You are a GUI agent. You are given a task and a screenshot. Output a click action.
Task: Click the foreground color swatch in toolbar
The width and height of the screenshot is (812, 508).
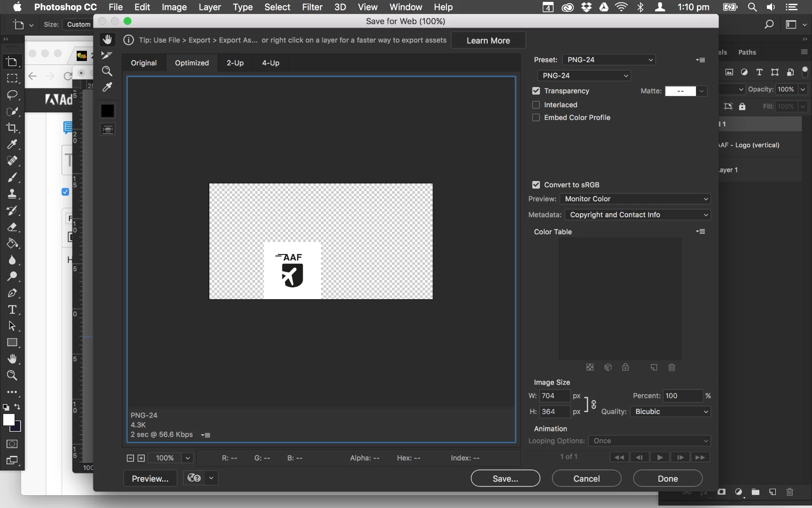[x=8, y=420]
